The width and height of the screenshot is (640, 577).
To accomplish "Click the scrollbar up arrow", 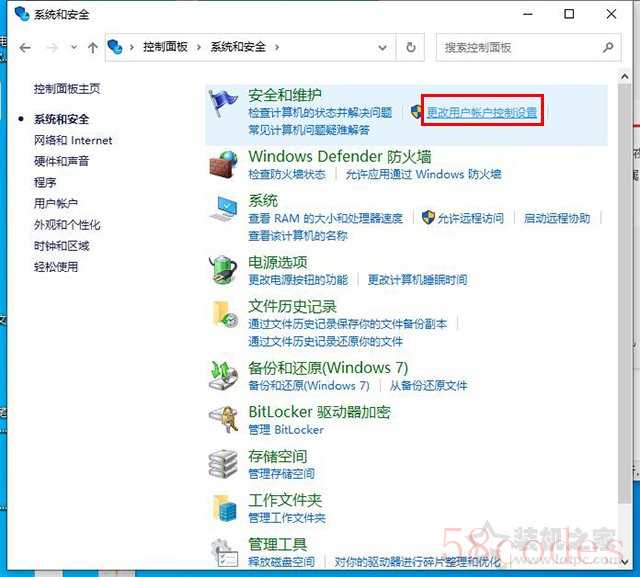I will (x=624, y=77).
